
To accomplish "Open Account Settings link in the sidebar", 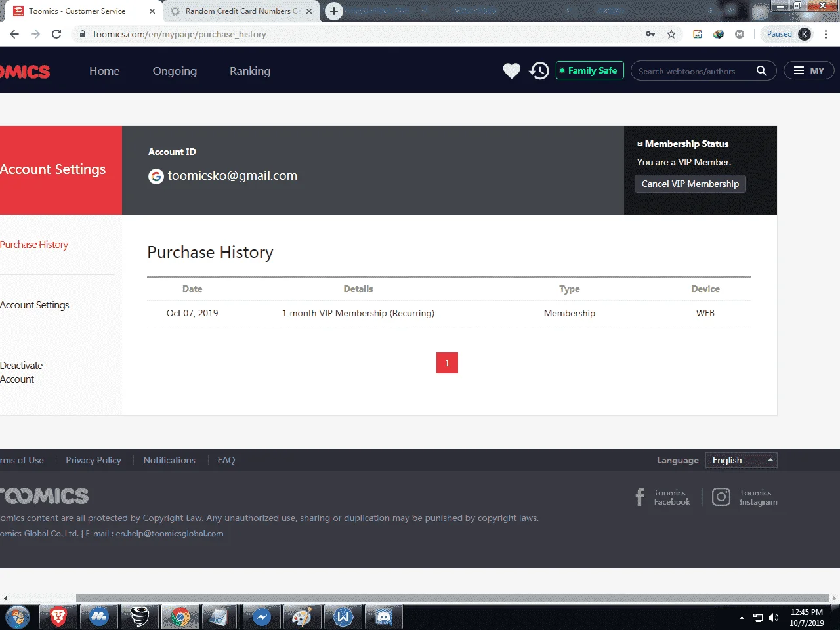I will (x=34, y=305).
